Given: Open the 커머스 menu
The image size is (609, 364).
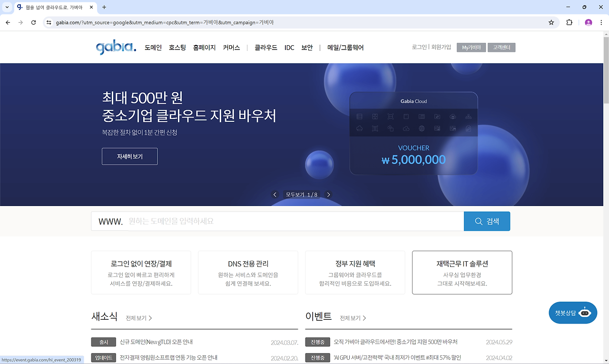Looking at the screenshot, I should 231,48.
